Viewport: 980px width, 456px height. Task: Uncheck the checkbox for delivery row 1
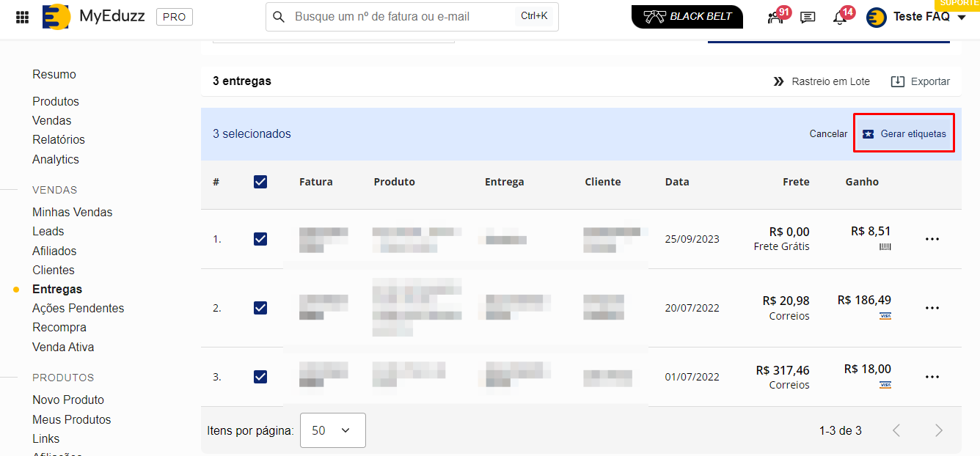(x=260, y=239)
